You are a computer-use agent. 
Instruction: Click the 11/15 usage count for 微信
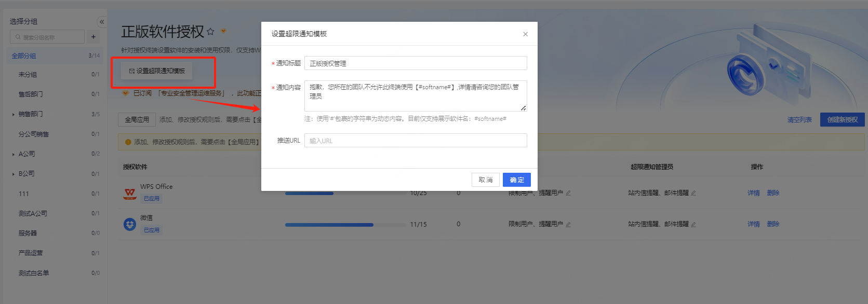(418, 225)
